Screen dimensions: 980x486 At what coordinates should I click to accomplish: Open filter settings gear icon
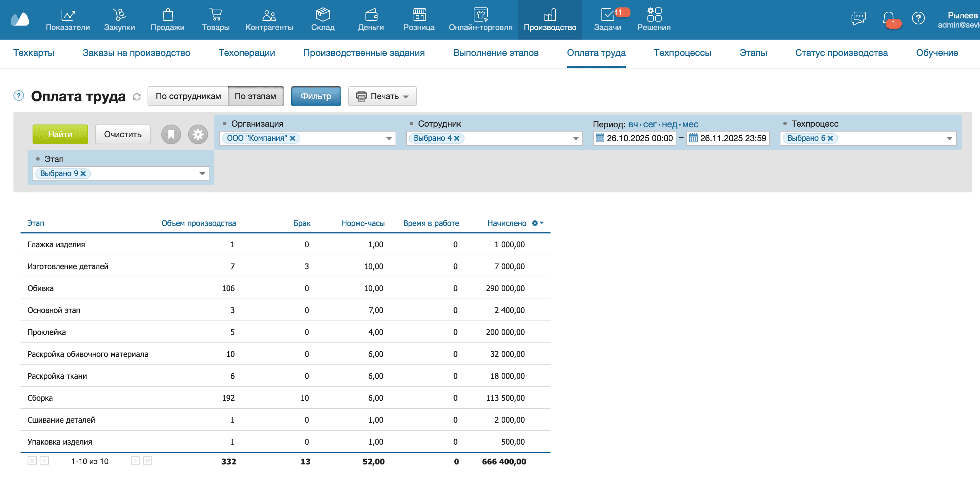point(198,134)
